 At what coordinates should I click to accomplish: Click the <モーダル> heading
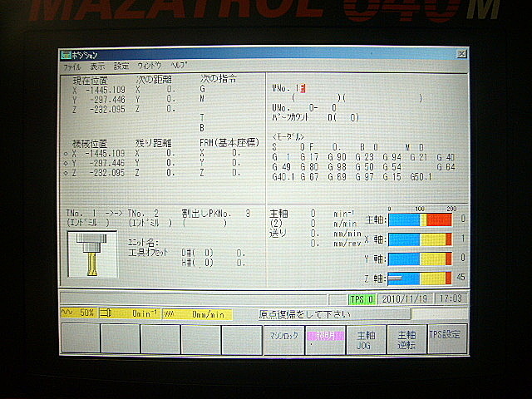pos(288,137)
